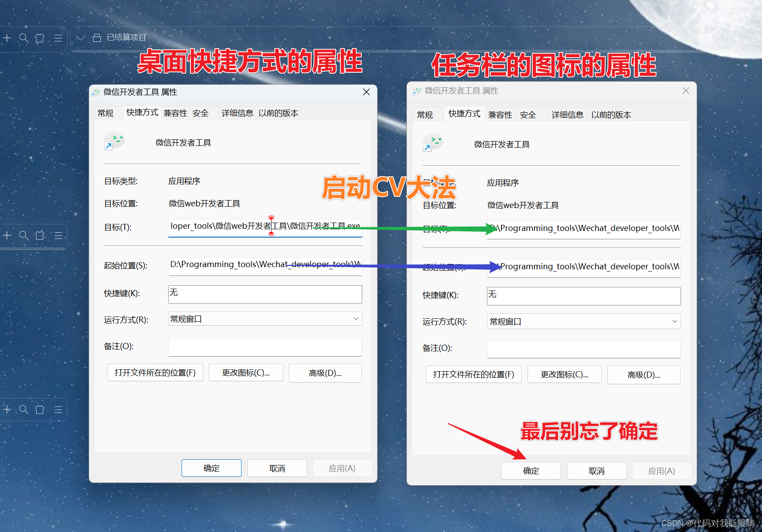The height and width of the screenshot is (532, 762).
Task: Click 应用(A) in the left dialog
Action: coord(342,468)
